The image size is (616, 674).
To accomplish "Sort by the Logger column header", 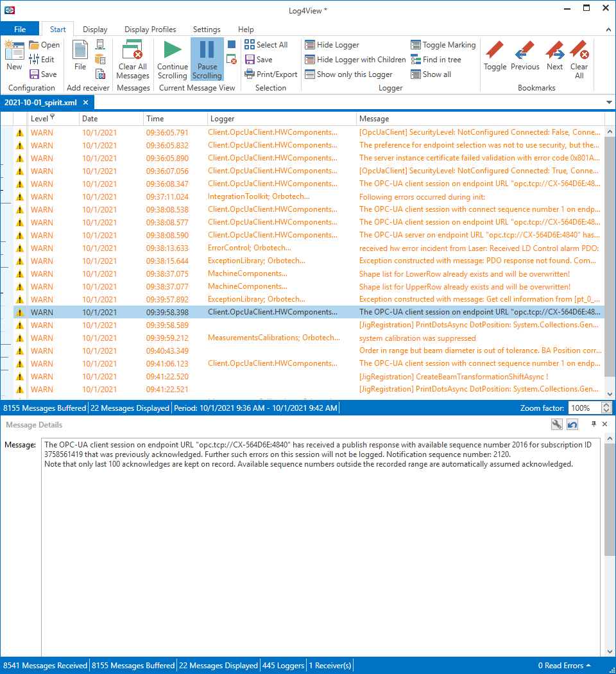I will [x=282, y=119].
